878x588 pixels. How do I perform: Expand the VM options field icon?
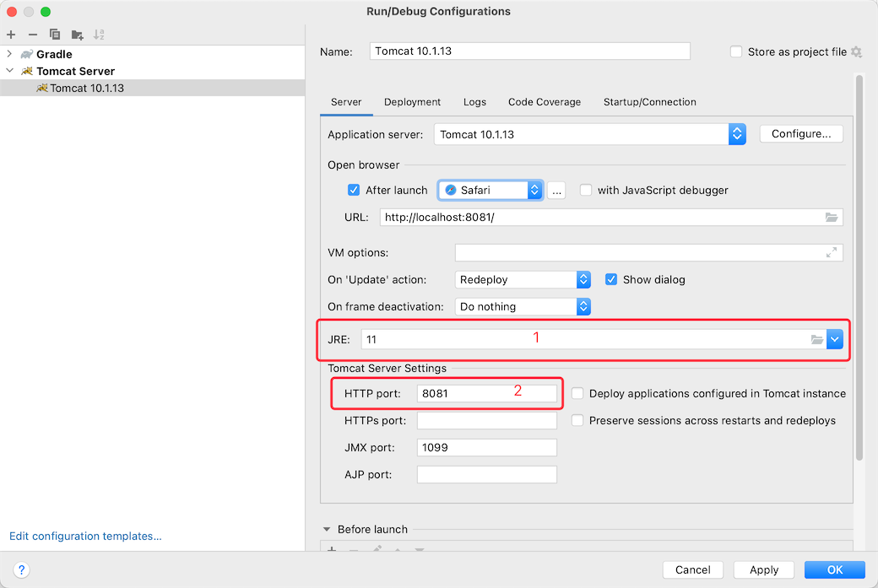(832, 252)
